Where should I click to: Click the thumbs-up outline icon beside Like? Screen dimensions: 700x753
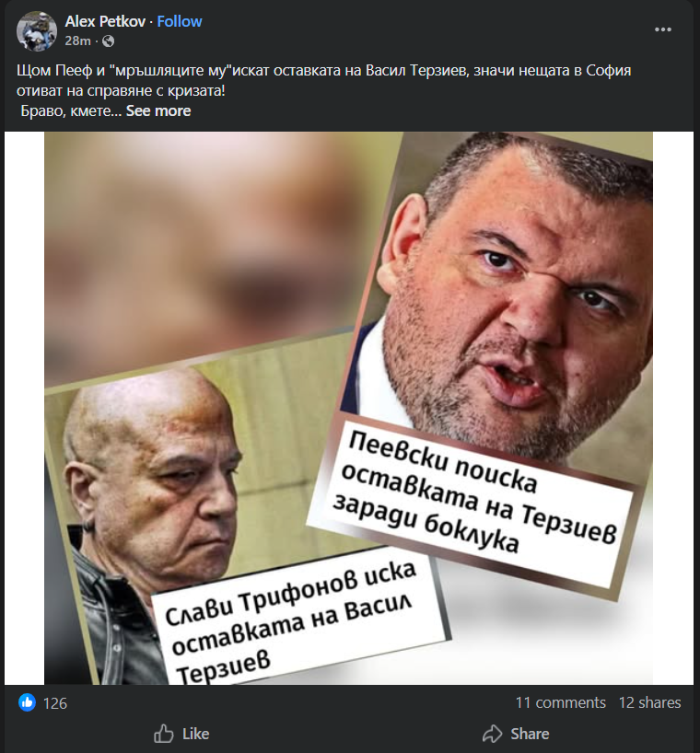coord(164,734)
